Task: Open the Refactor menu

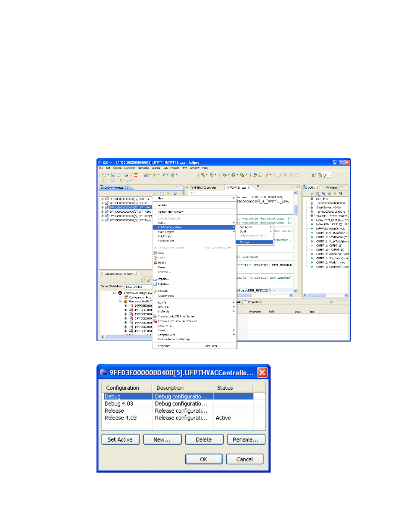Action: click(130, 168)
